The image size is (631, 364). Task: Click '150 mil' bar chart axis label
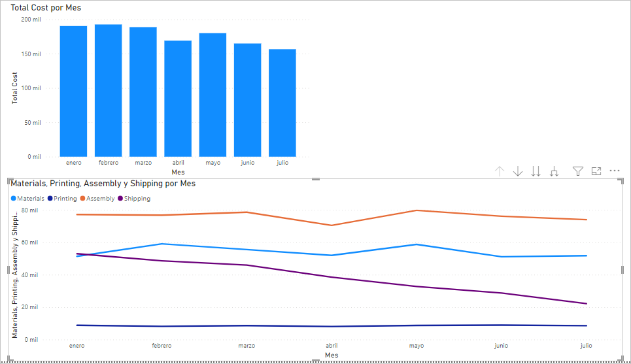pos(31,54)
